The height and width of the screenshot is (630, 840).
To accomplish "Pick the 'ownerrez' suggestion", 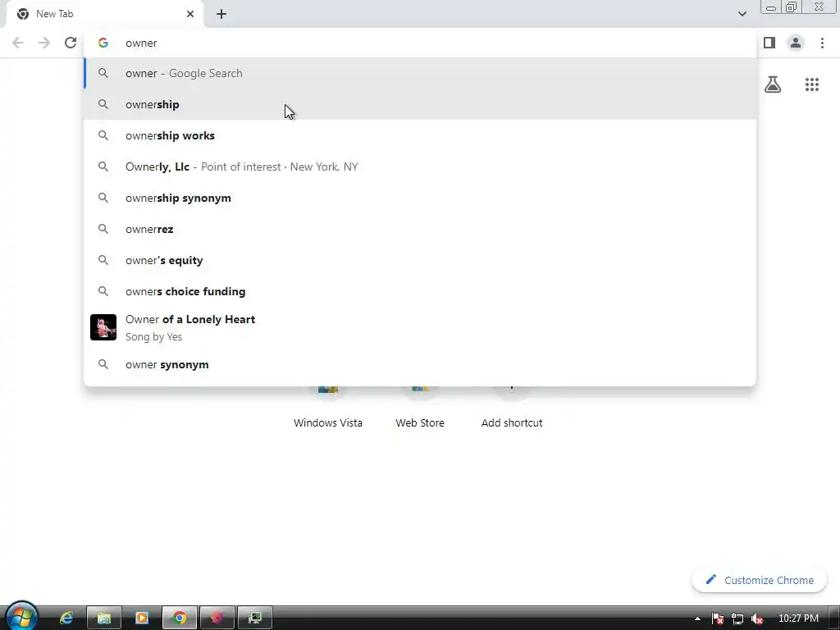I will click(x=420, y=229).
